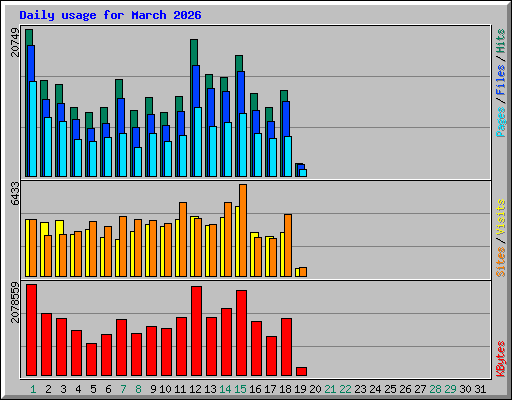Click the 20749 hits axis value
This screenshot has width=512, height=400.
click(15, 42)
